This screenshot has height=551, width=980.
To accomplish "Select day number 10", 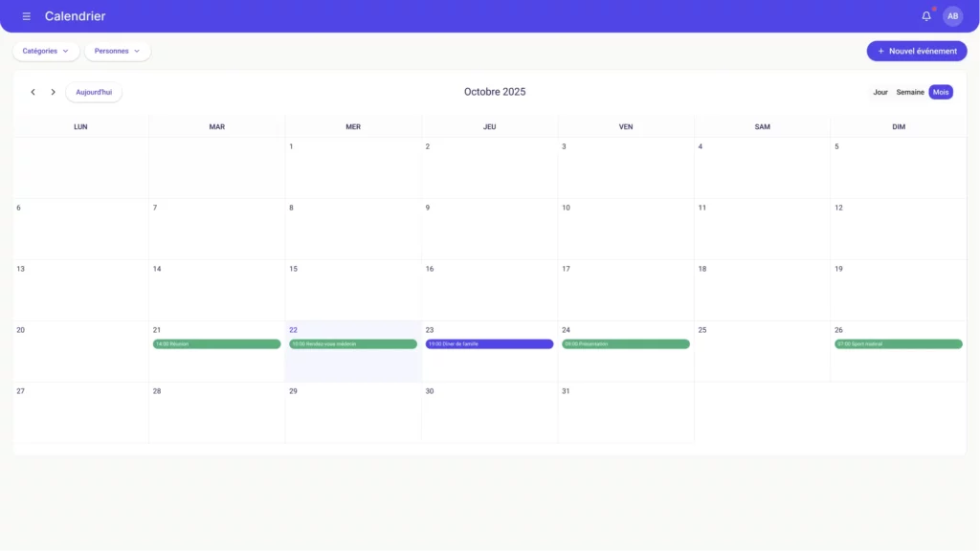I will tap(566, 208).
